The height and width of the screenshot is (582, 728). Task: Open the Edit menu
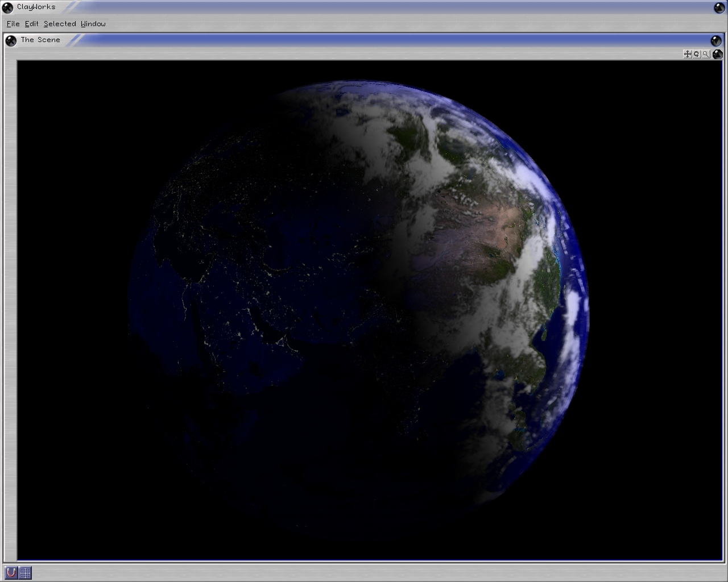click(32, 24)
